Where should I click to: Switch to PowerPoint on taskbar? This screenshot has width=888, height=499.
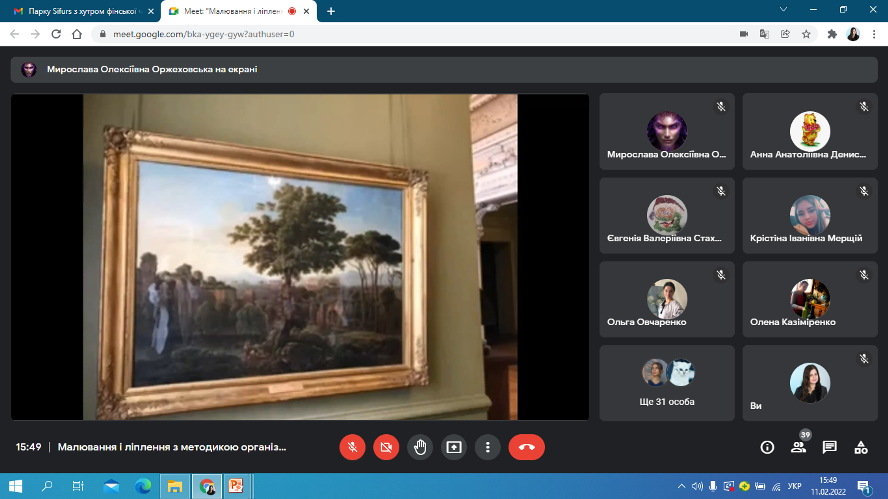point(236,486)
